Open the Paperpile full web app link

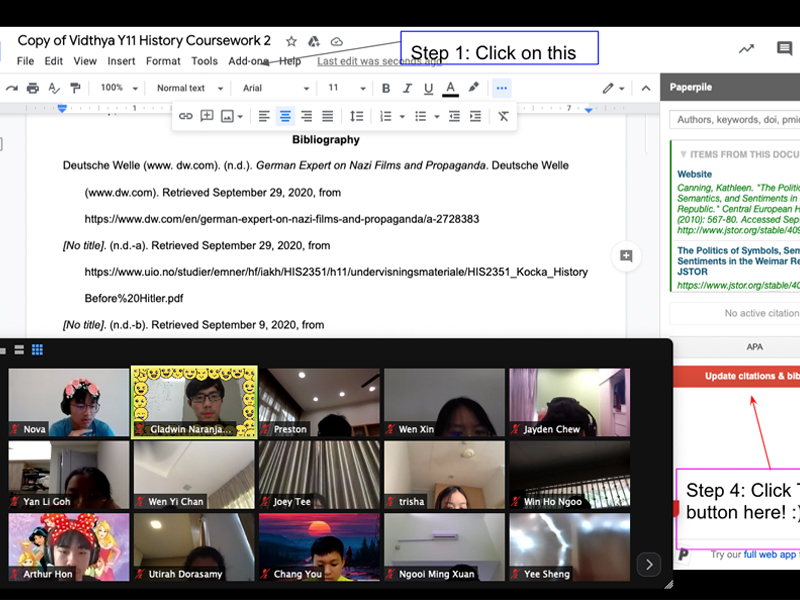pos(769,554)
